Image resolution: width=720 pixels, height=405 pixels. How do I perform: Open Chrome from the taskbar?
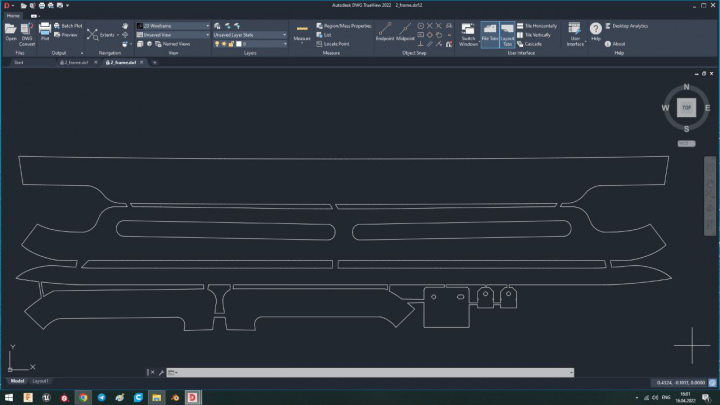pyautogui.click(x=83, y=398)
